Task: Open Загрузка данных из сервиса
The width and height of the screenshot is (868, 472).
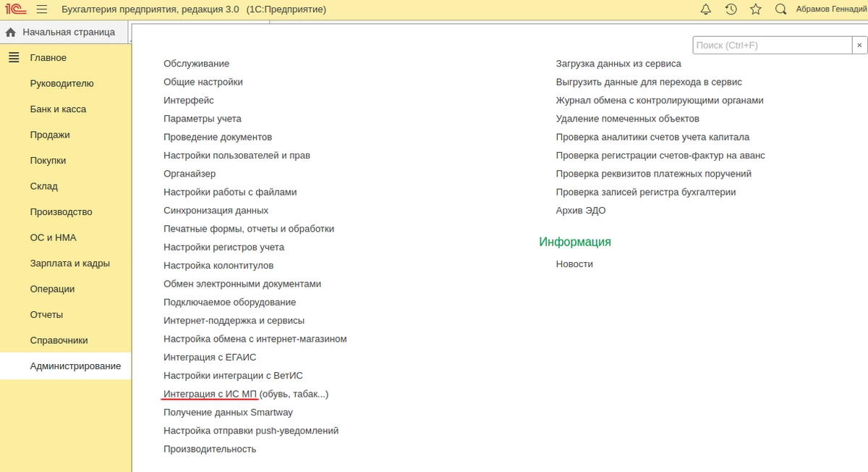Action: (618, 64)
